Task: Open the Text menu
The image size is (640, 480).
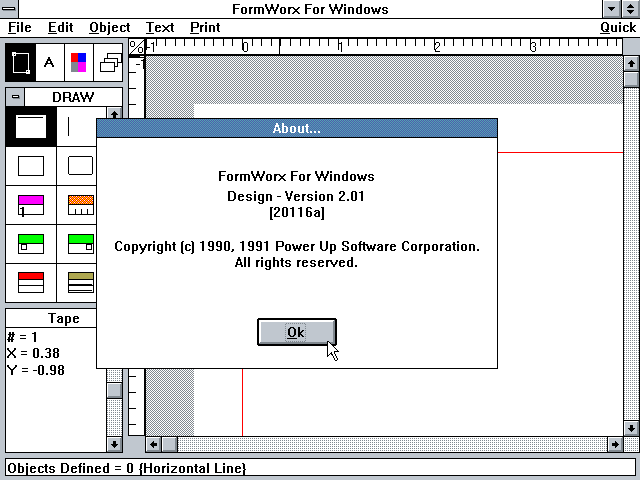Action: pos(160,27)
